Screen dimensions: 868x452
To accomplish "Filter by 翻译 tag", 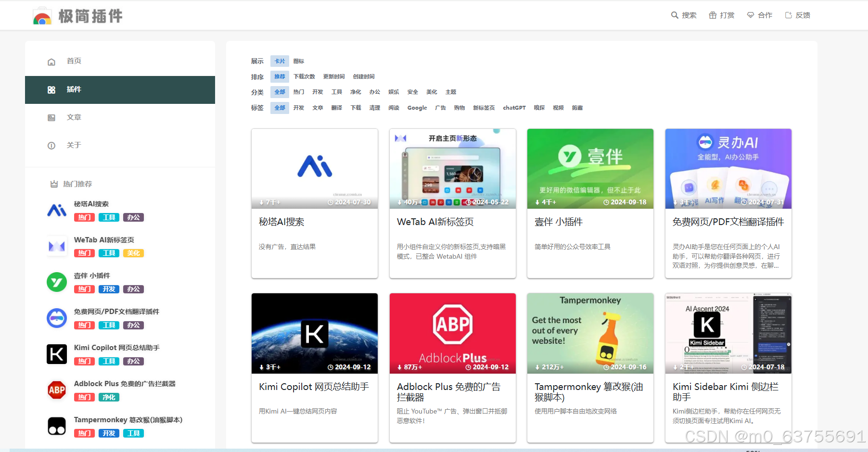I will point(337,108).
